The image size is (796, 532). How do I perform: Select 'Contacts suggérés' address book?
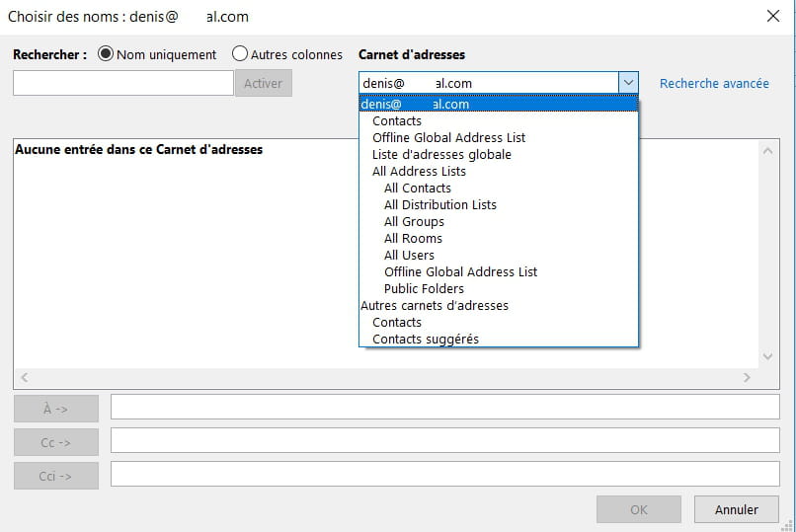[425, 340]
